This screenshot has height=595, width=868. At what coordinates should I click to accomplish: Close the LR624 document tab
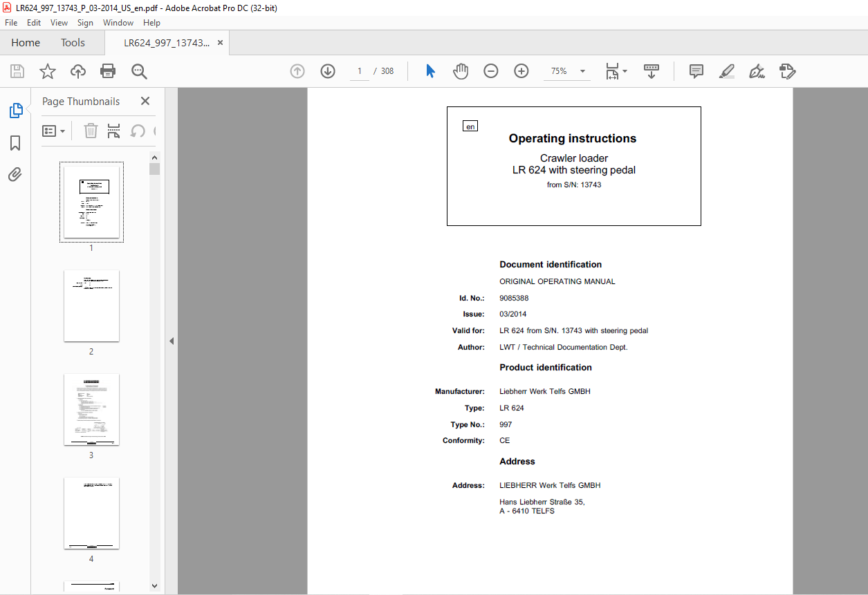[220, 43]
